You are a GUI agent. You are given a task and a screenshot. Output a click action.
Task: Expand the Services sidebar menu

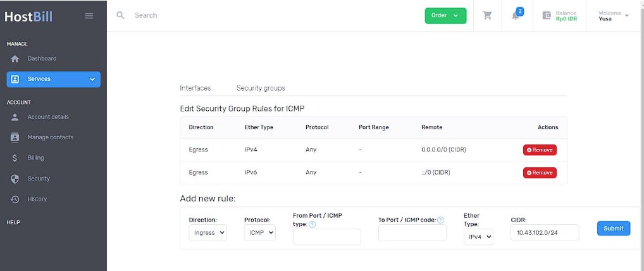pos(53,79)
